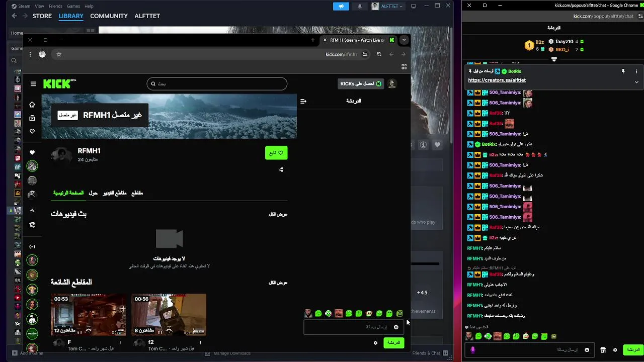The width and height of the screenshot is (644, 362).
Task: Send message with الدردشة button in popout
Action: (x=633, y=350)
